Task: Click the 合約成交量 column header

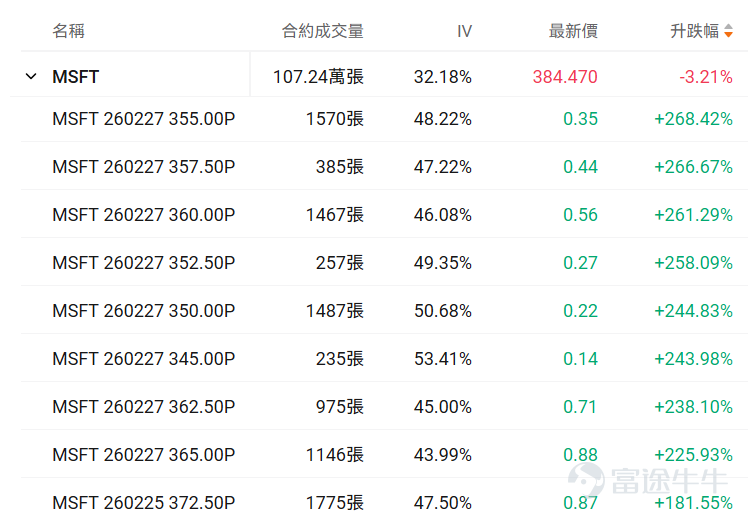Action: pos(322,31)
